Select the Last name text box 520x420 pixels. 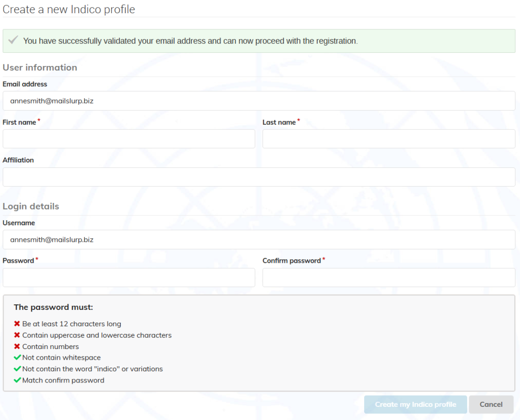point(388,139)
